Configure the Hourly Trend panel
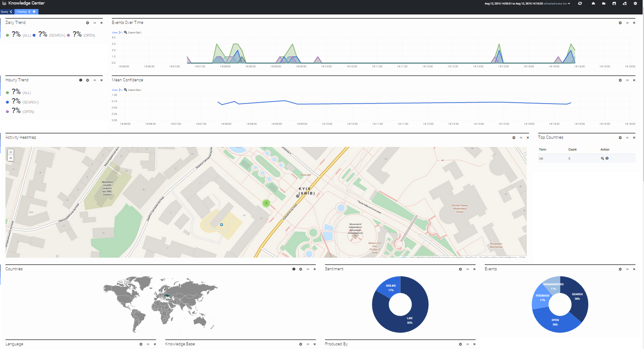The height and width of the screenshot is (349, 644). [87, 80]
